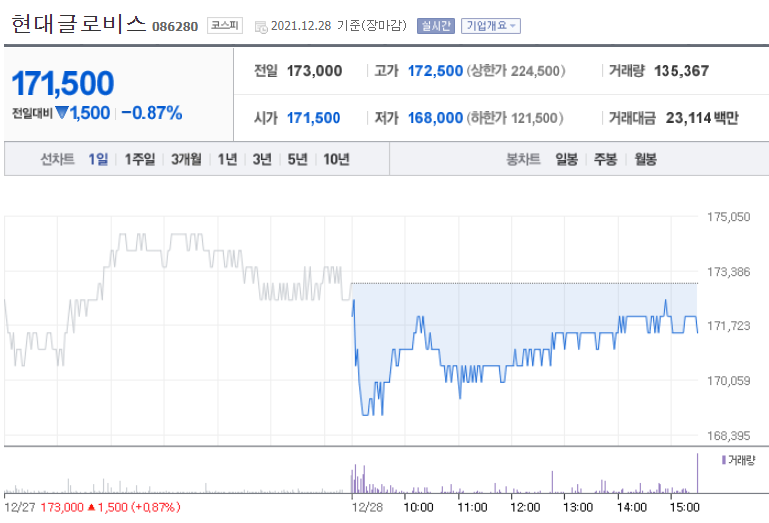Click the 14:00 time axis marker
This screenshot has height=523, width=769.
coord(632,507)
